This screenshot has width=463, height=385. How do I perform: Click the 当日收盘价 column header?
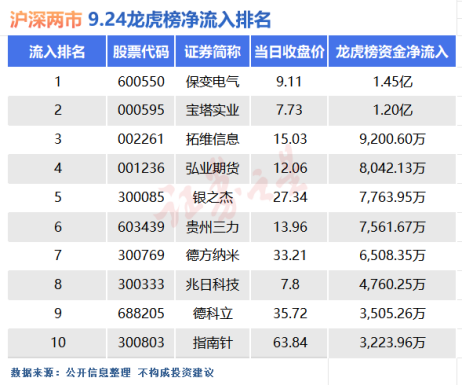pyautogui.click(x=289, y=52)
